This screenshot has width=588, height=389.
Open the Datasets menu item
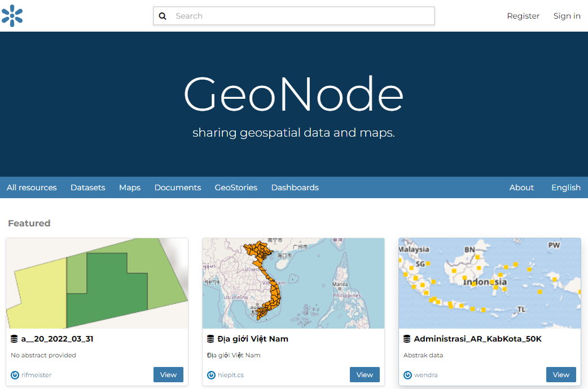click(x=87, y=187)
